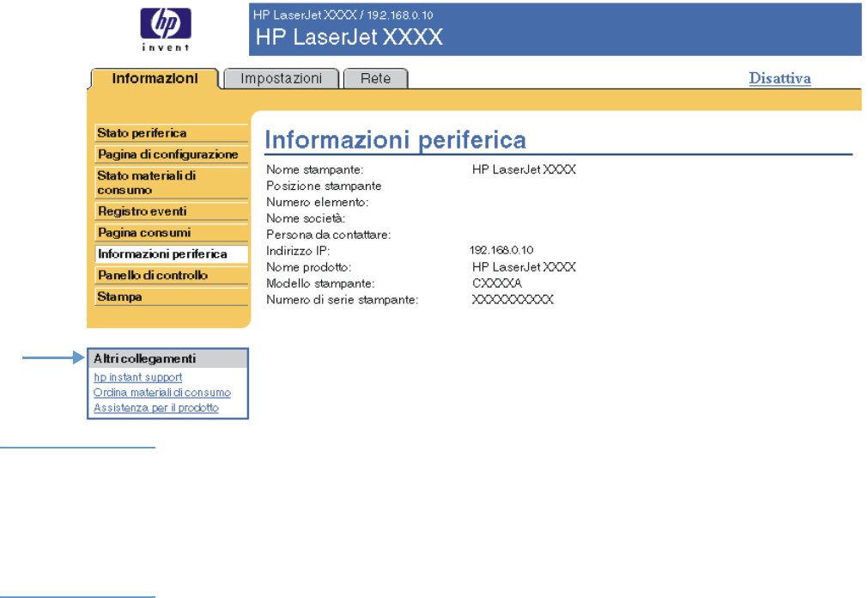This screenshot has height=598, width=868.
Task: Click the Disattiva link
Action: [x=780, y=78]
